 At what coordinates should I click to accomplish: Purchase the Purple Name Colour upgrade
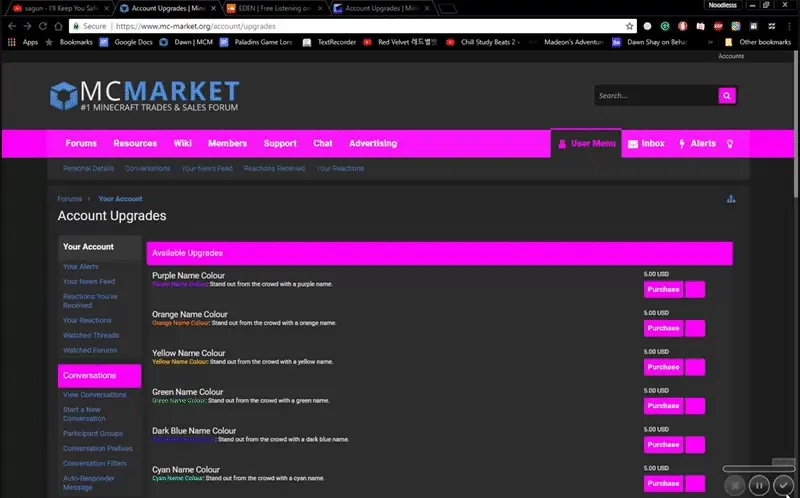[x=663, y=289]
